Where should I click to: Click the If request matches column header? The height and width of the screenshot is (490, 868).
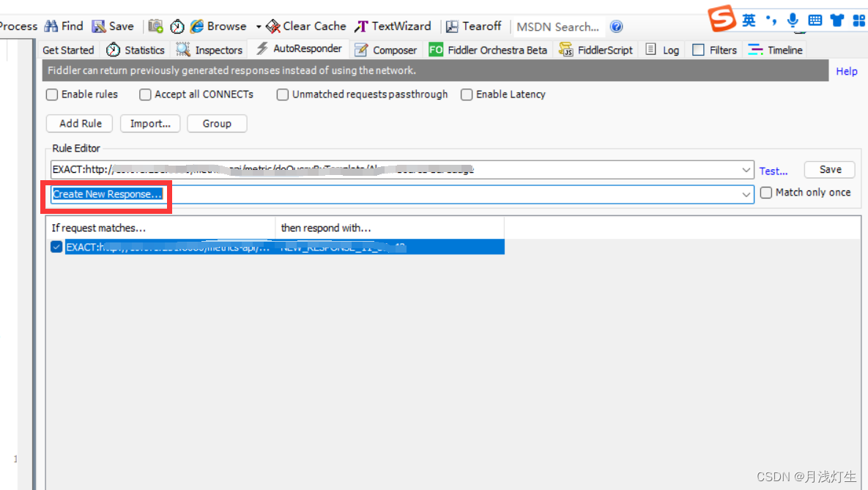[x=160, y=228]
